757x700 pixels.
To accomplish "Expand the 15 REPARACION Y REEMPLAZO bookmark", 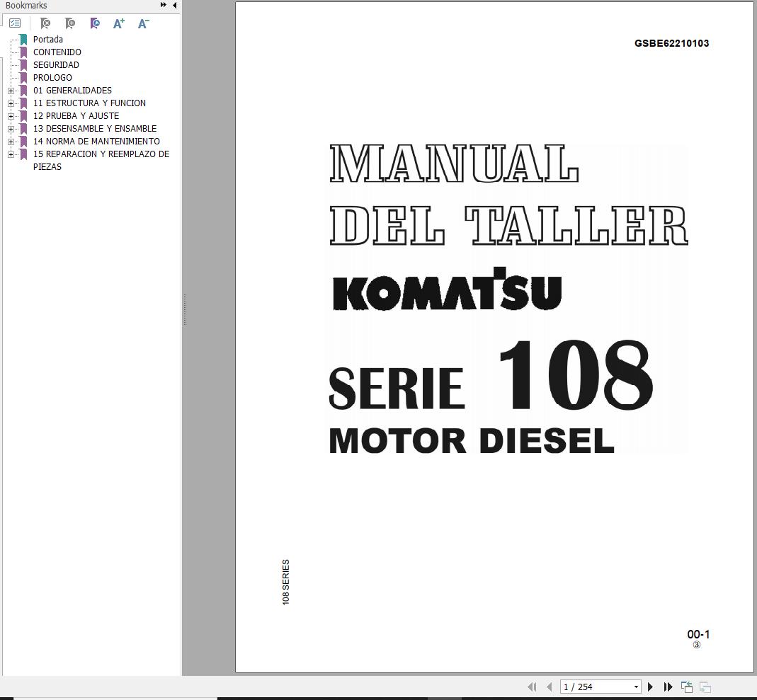I will point(11,154).
